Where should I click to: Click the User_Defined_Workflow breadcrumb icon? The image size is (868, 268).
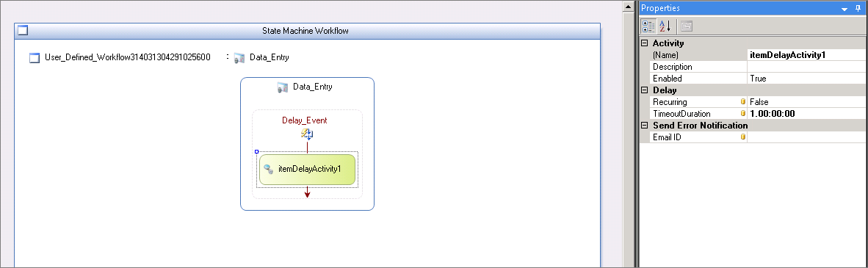pyautogui.click(x=35, y=57)
